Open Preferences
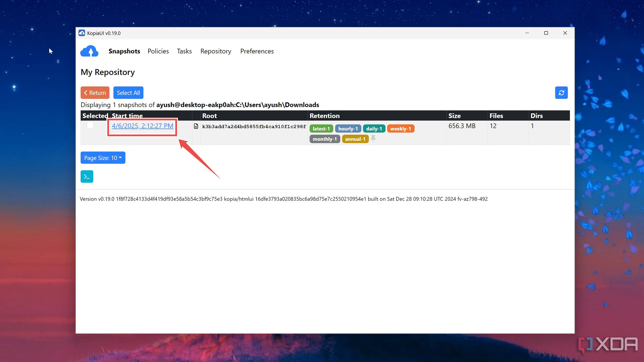Viewport: 644px width, 362px height. click(257, 51)
